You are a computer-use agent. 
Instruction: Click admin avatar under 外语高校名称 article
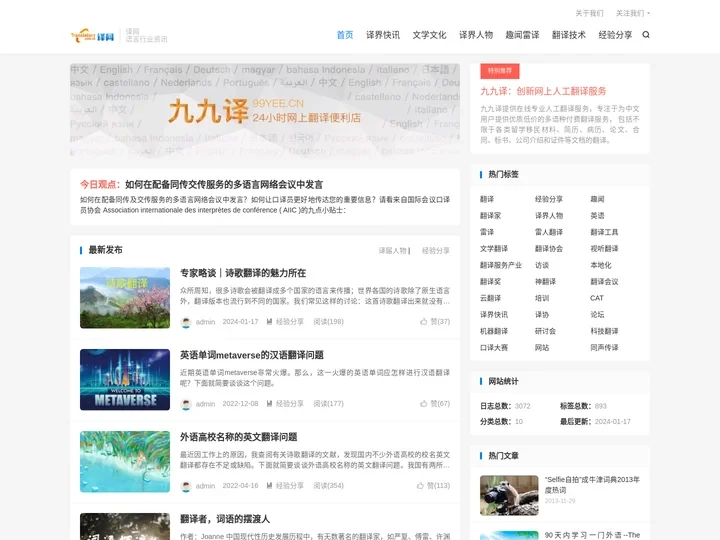[x=186, y=486]
